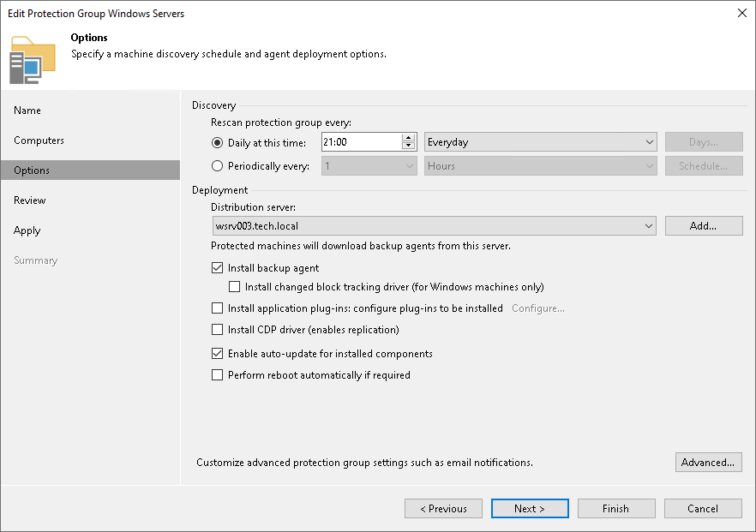The image size is (756, 532).
Task: Add a new distribution server
Action: click(704, 225)
